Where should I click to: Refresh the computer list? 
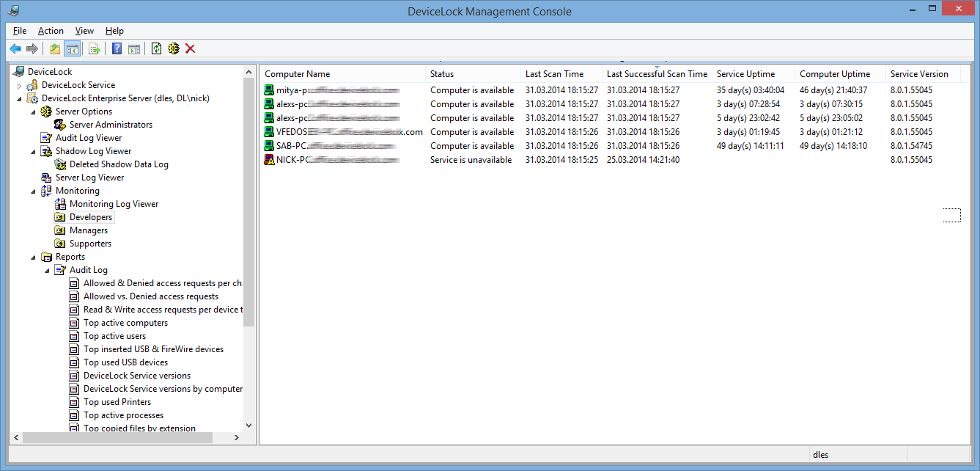(156, 48)
